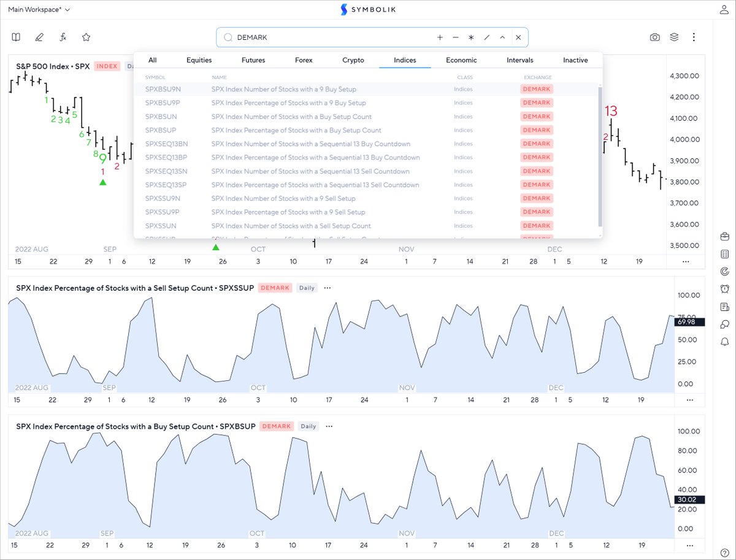Viewport: 736px width, 560px height.
Task: Open the chat bubbles icon in right sidebar
Action: coord(724,324)
